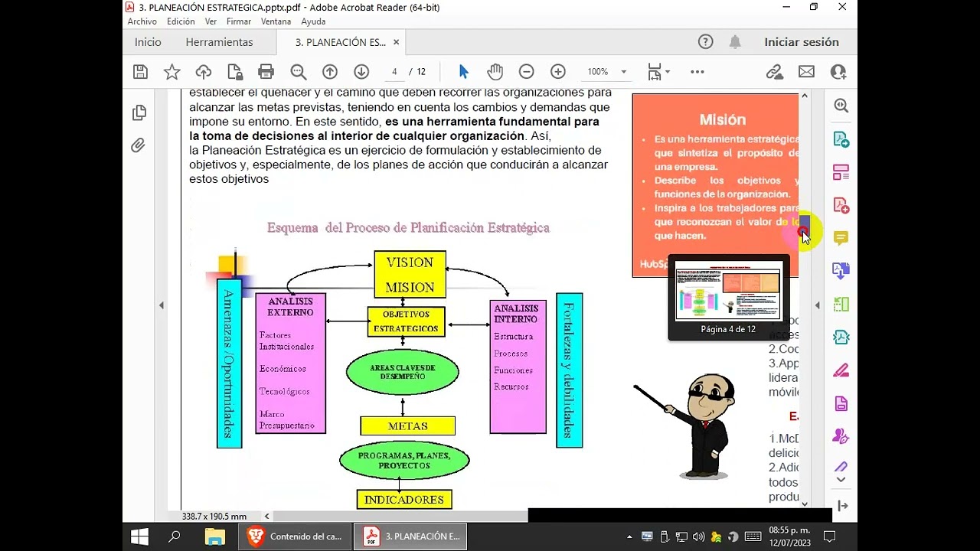Open the Fill & Sign pen tool
Viewport: 980px width, 551px height.
pyautogui.click(x=841, y=466)
